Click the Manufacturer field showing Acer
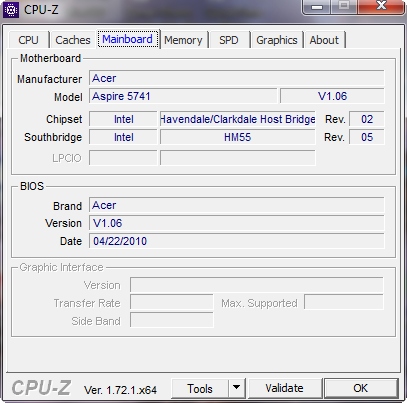Image resolution: width=407 pixels, height=403 pixels. (237, 78)
